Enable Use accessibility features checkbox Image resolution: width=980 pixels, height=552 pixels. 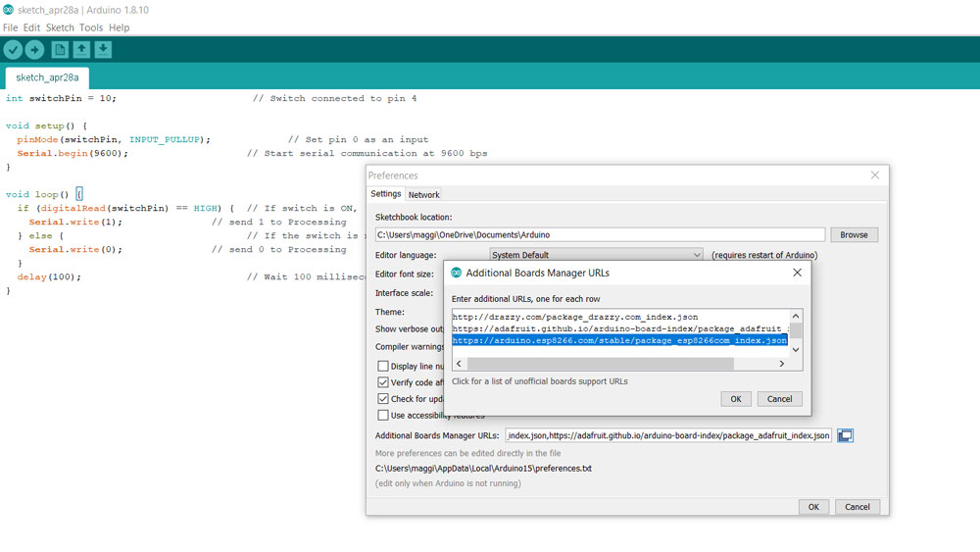[383, 415]
